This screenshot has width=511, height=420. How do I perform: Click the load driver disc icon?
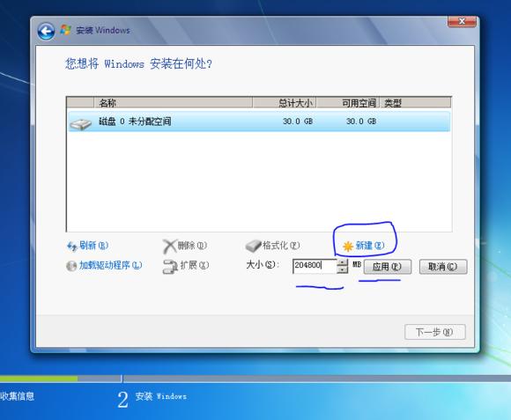(71, 266)
